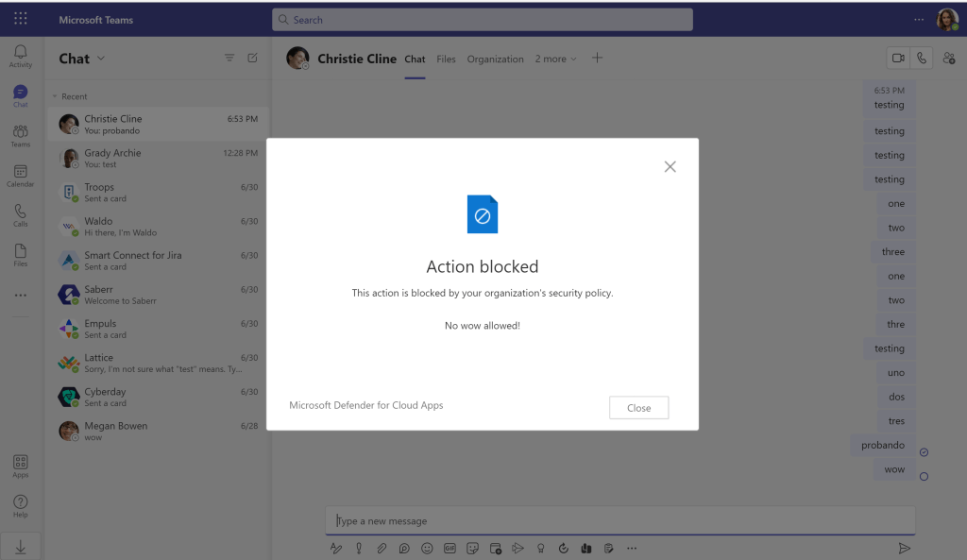Go to Calls in the sidebar
Viewport: 967px width, 560px height.
[x=20, y=214]
